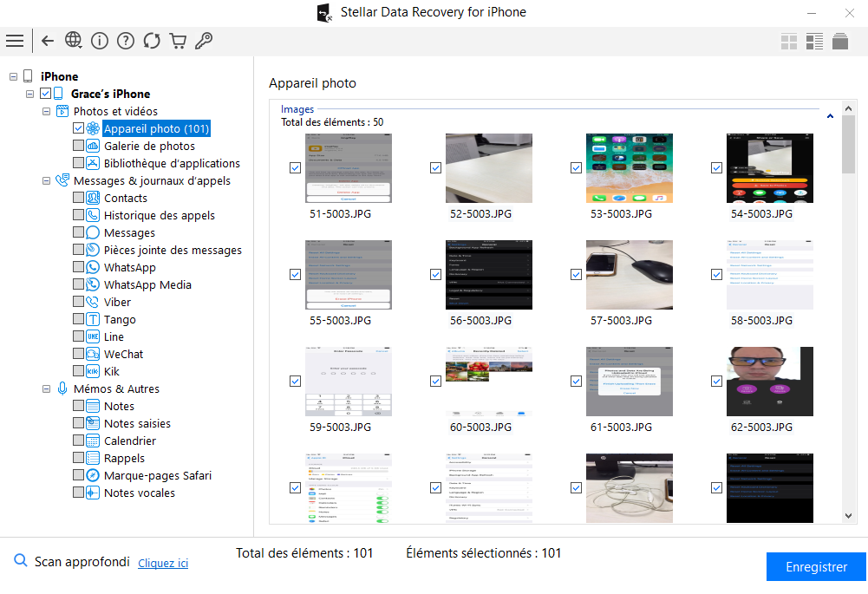The width and height of the screenshot is (868, 594).
Task: Open the shopping cart buy icon
Action: 178,41
